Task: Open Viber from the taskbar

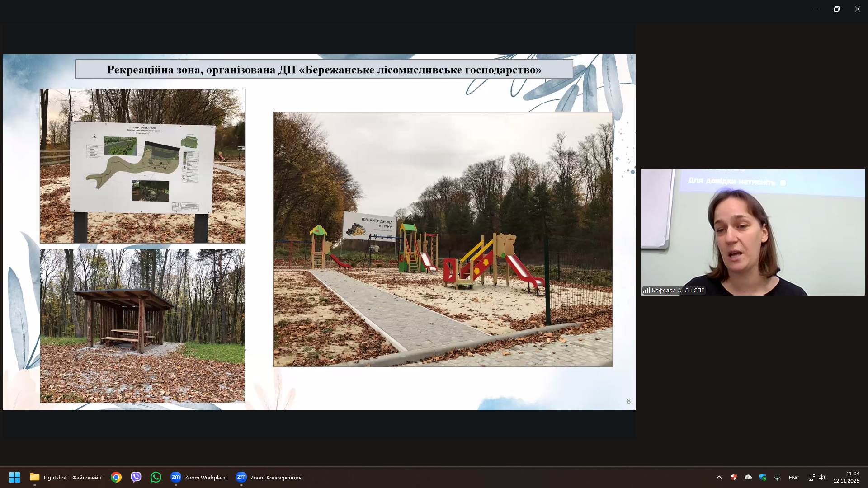Action: (x=136, y=477)
